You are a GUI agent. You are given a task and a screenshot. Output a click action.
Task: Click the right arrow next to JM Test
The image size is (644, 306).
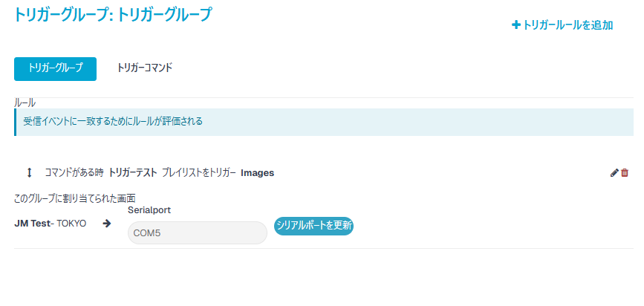107,224
